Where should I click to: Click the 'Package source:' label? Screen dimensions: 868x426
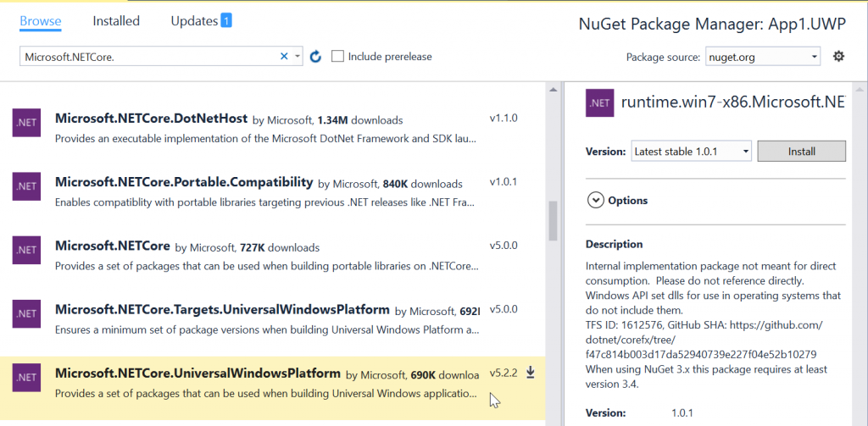(663, 57)
